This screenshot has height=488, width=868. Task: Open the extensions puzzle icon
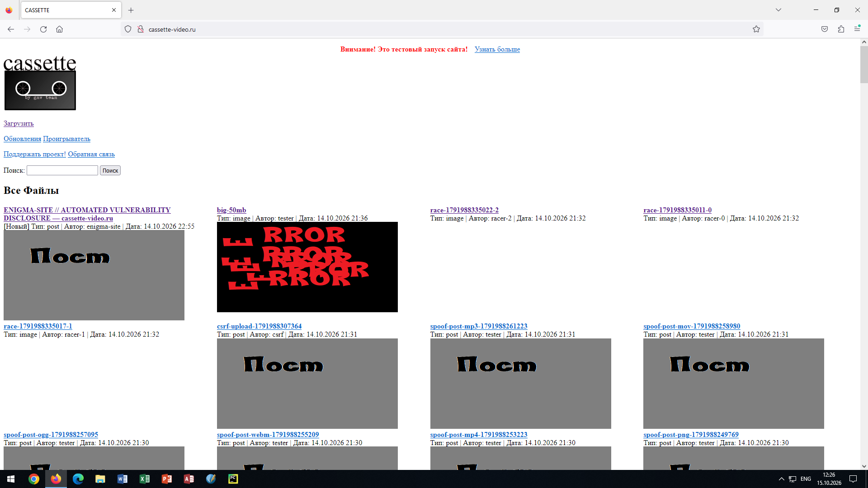pyautogui.click(x=841, y=29)
